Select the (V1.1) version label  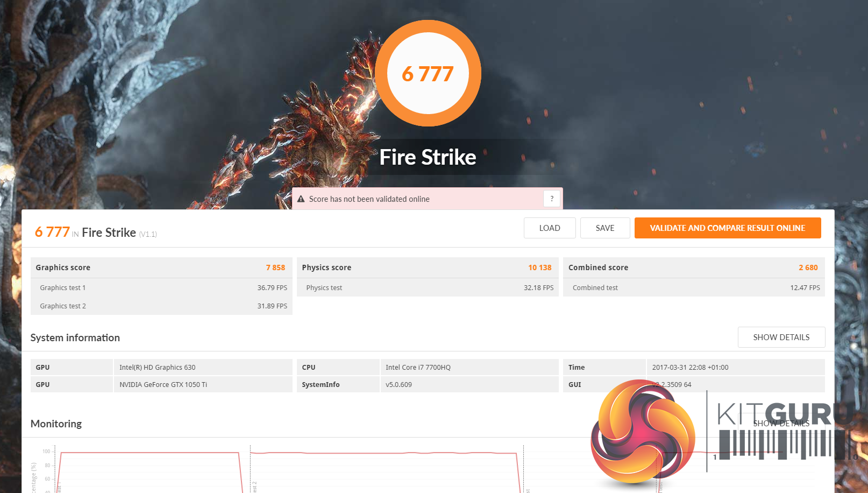(x=148, y=234)
